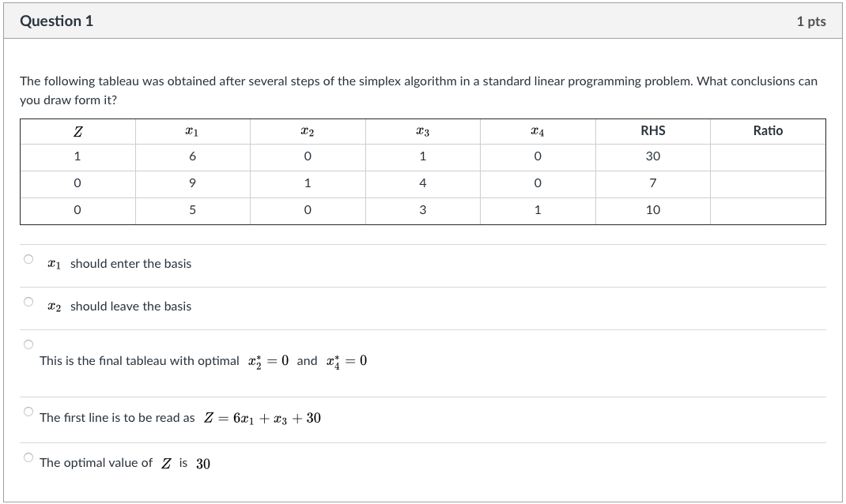Select radio option "x1 should enter the basis"
846x504 pixels.
28,261
